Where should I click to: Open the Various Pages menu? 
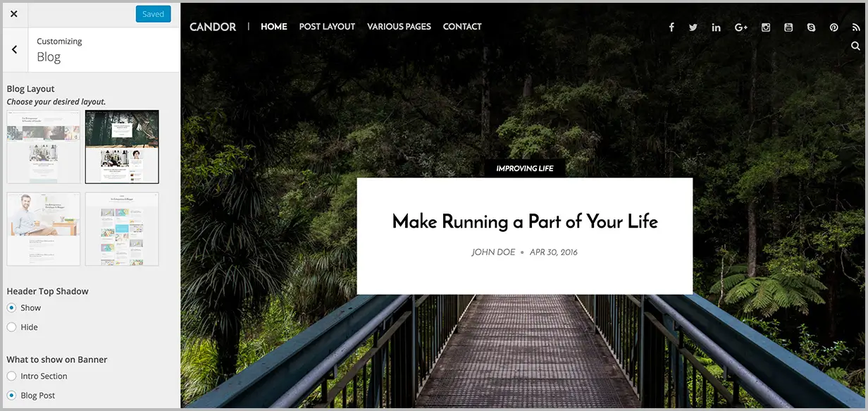coord(399,27)
